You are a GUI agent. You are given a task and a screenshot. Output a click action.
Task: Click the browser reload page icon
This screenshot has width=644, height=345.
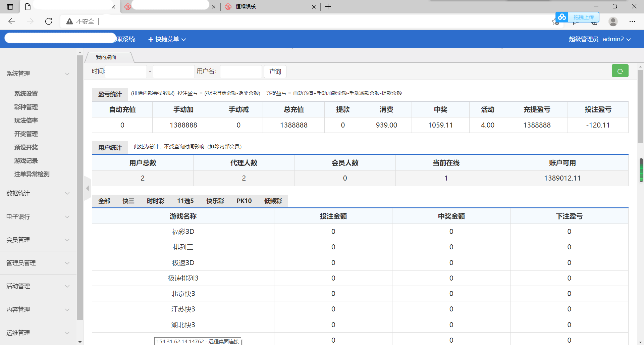click(49, 21)
